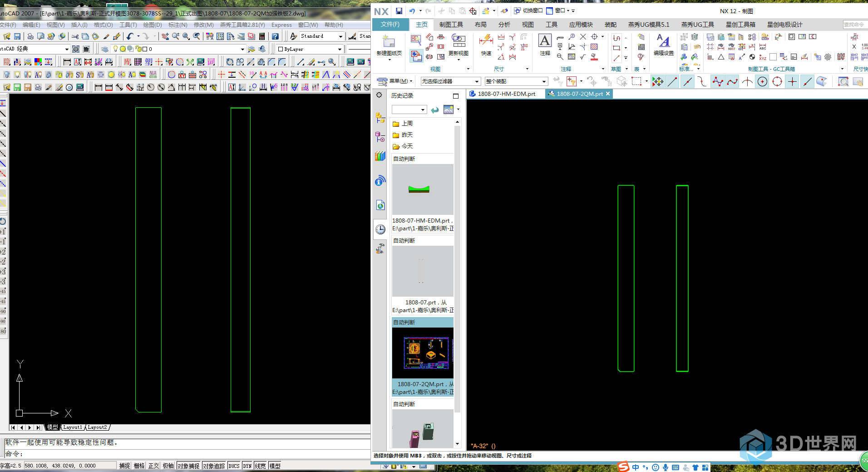Save the drawing in AutoCAD toolbar
This screenshot has width=868, height=472.
17,36
